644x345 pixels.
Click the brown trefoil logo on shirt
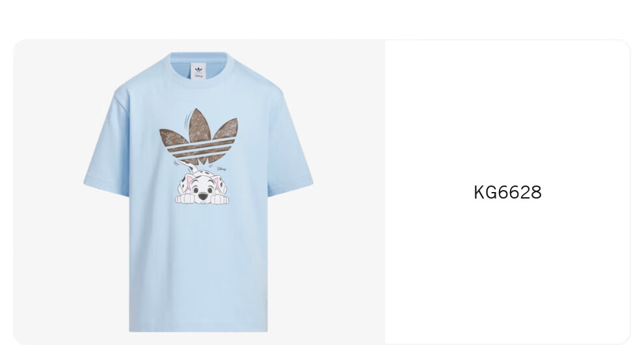tap(199, 137)
